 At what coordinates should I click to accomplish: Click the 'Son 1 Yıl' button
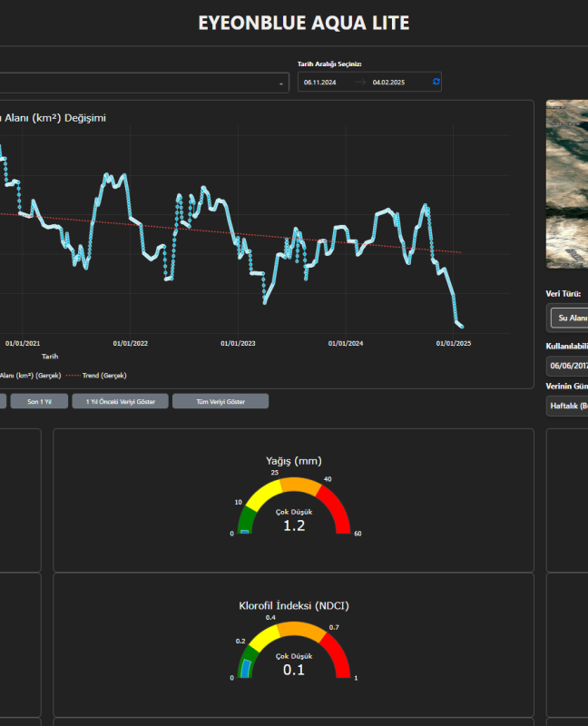click(x=39, y=401)
